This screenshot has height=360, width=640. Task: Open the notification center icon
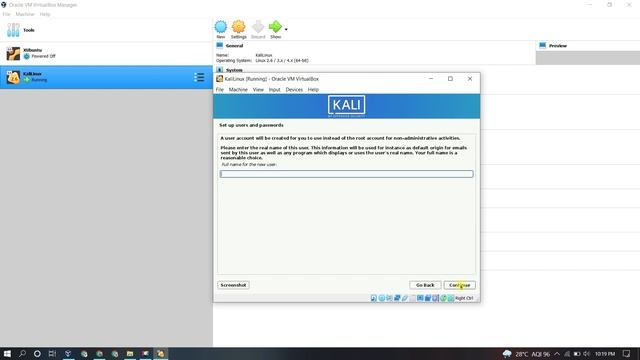(627, 353)
